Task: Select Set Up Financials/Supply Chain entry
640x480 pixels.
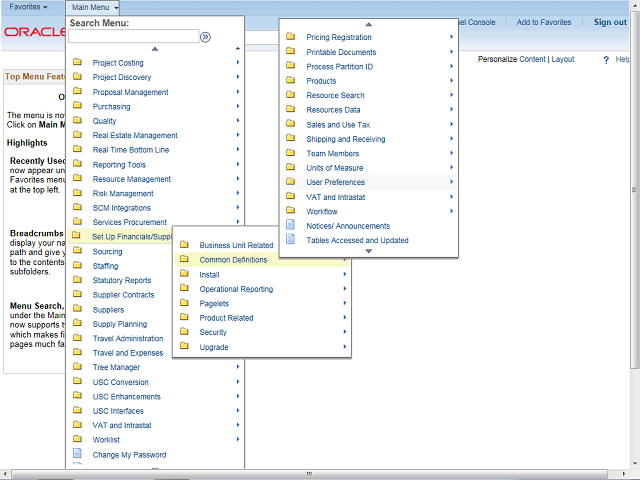Action: click(122, 237)
